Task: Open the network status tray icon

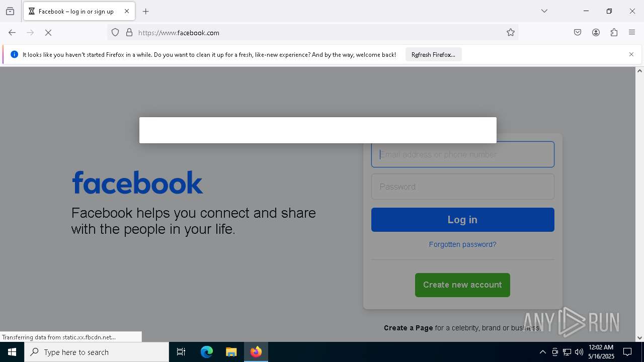Action: pyautogui.click(x=567, y=352)
